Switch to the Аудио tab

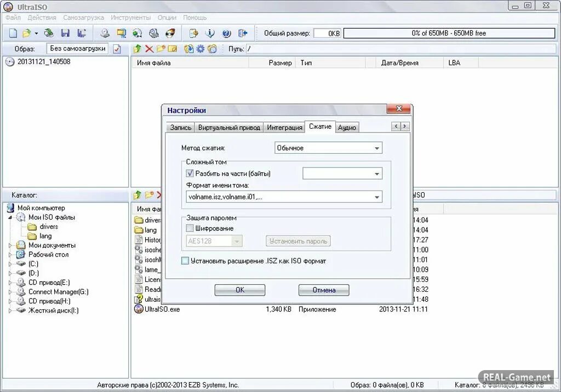347,128
